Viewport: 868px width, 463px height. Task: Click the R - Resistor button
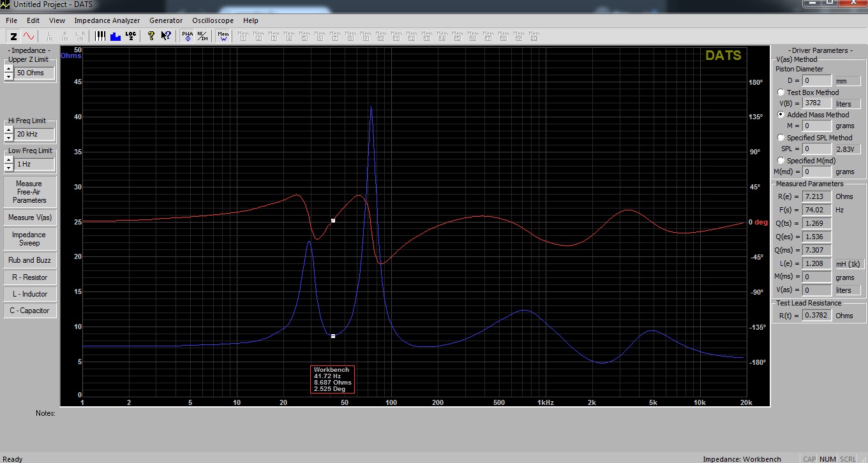click(x=29, y=277)
